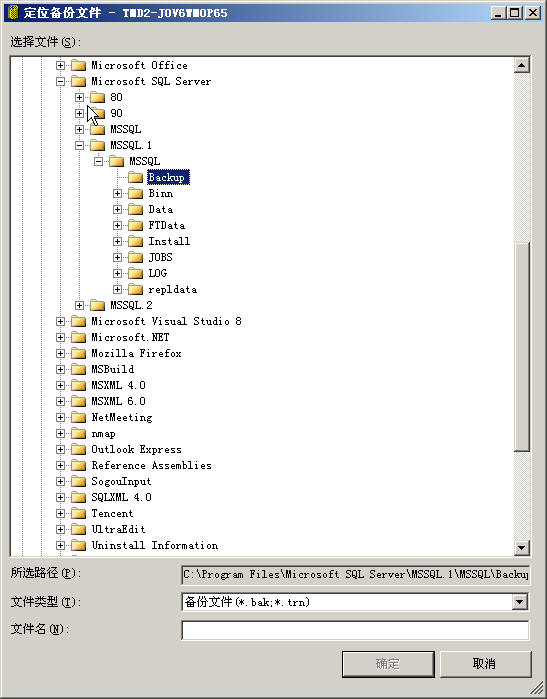Expand the MSXML 6.0 node

tap(60, 402)
